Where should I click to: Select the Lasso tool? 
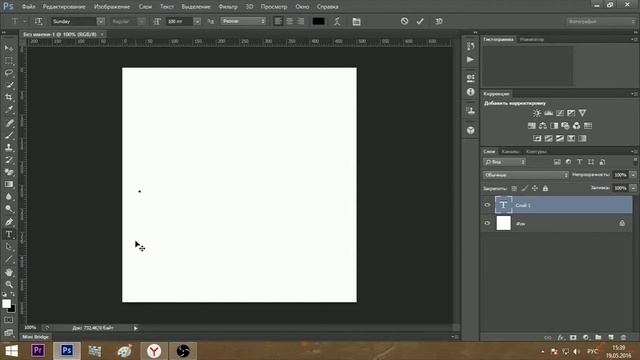(9, 73)
